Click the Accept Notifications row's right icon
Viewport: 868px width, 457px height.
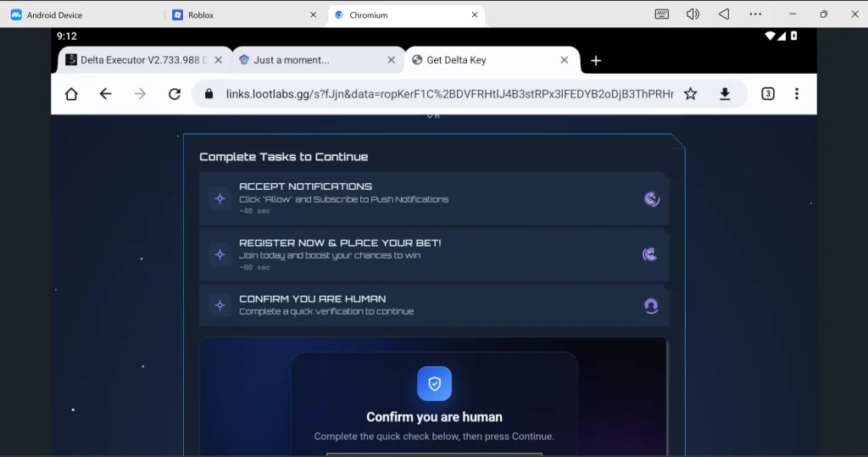pyautogui.click(x=652, y=199)
